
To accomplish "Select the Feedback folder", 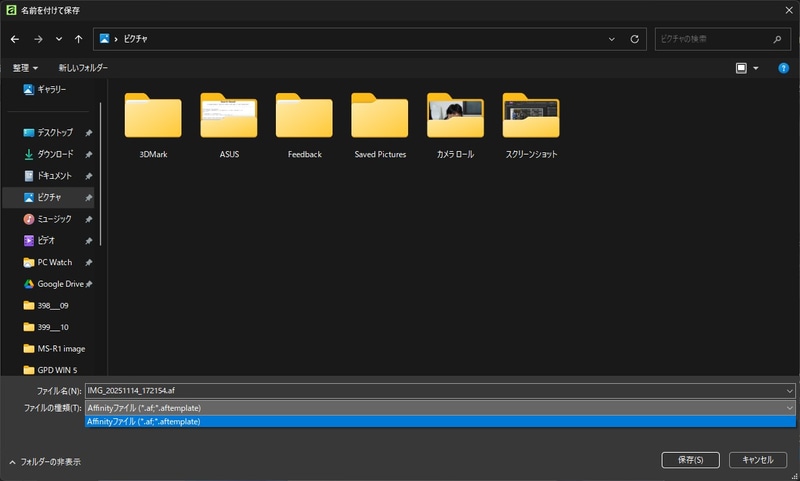I will [x=305, y=125].
